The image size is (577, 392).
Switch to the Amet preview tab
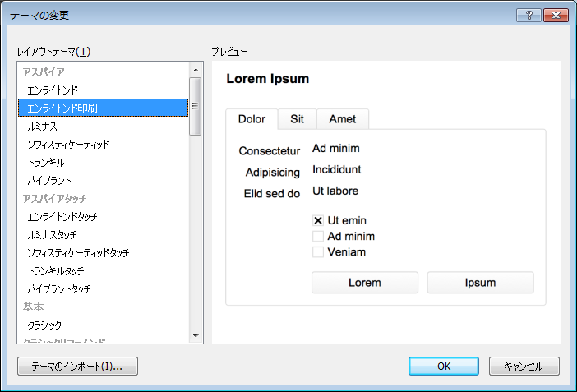[343, 119]
